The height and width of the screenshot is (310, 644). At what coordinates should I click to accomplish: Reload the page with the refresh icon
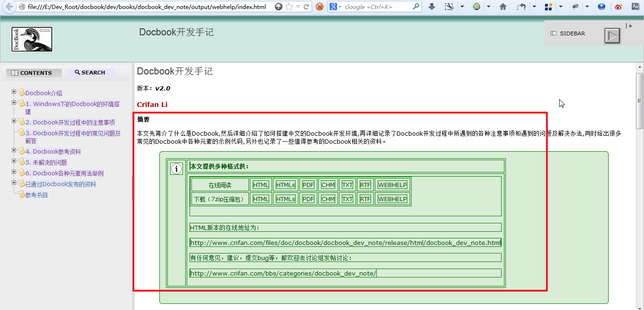[x=306, y=7]
